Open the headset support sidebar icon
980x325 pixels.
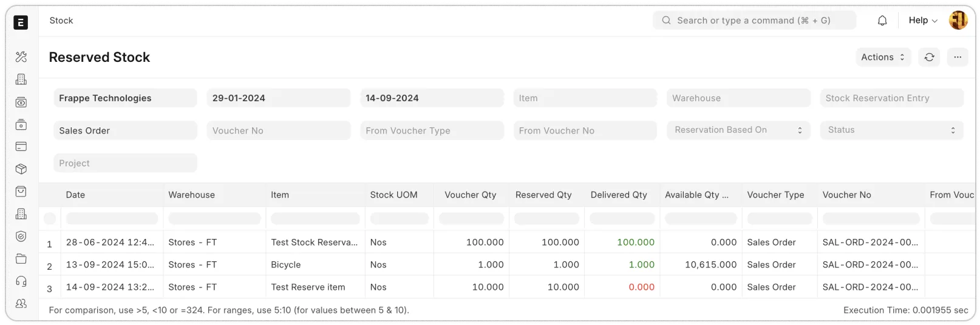pos(21,281)
